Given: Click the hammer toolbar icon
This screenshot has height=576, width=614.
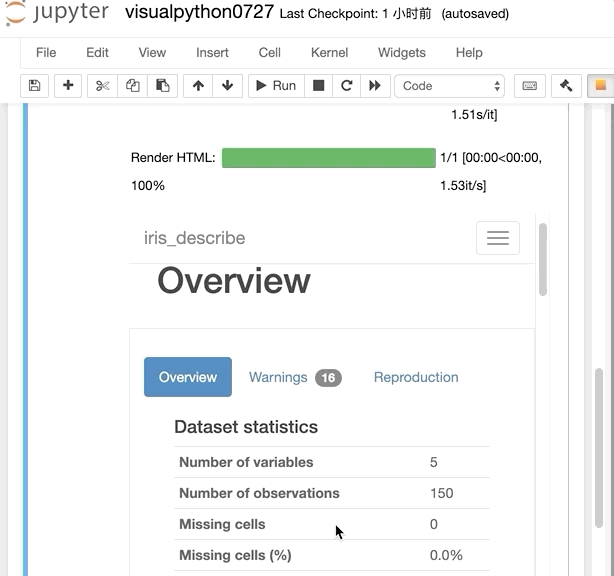Looking at the screenshot, I should point(566,85).
